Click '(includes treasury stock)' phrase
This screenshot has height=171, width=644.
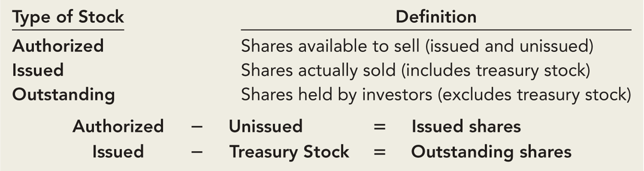(495, 70)
